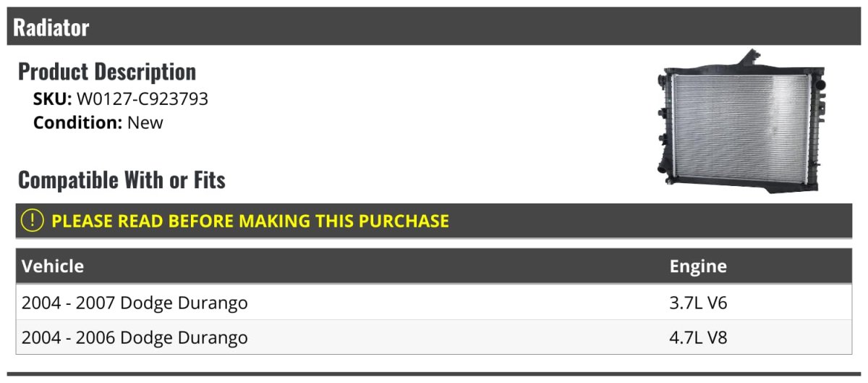Sort by the 'Vehicle' column header

(53, 266)
